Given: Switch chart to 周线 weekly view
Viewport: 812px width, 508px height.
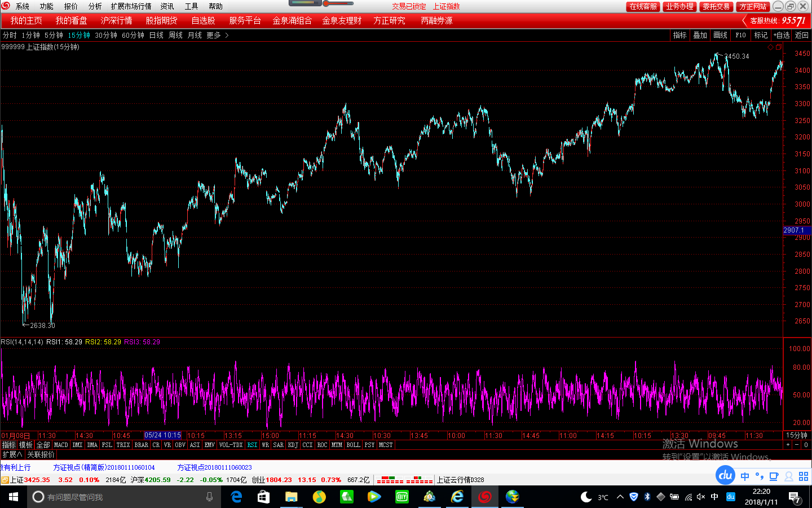Looking at the screenshot, I should 175,35.
